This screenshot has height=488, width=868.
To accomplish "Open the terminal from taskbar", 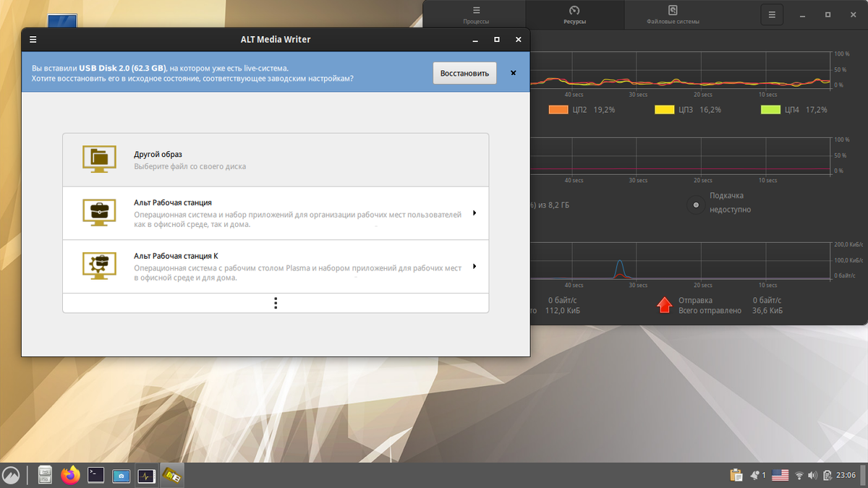I will pos(95,475).
